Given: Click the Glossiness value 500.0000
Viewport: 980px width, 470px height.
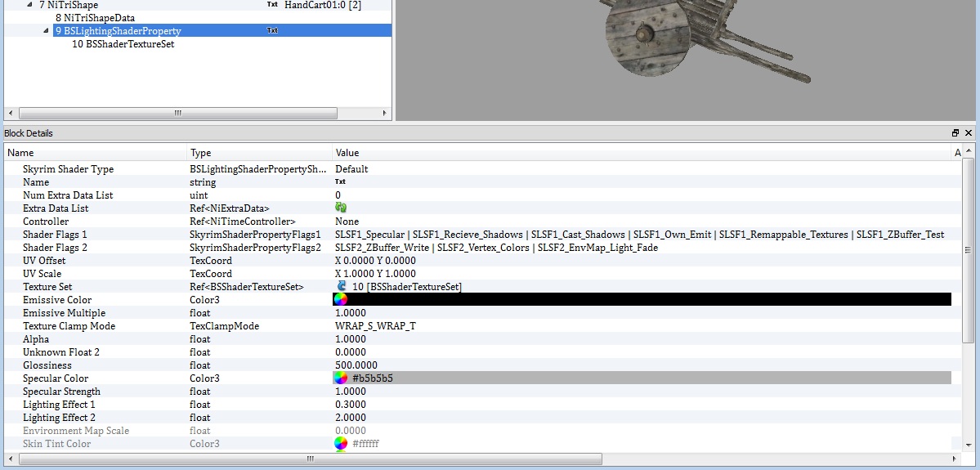Looking at the screenshot, I should [356, 365].
